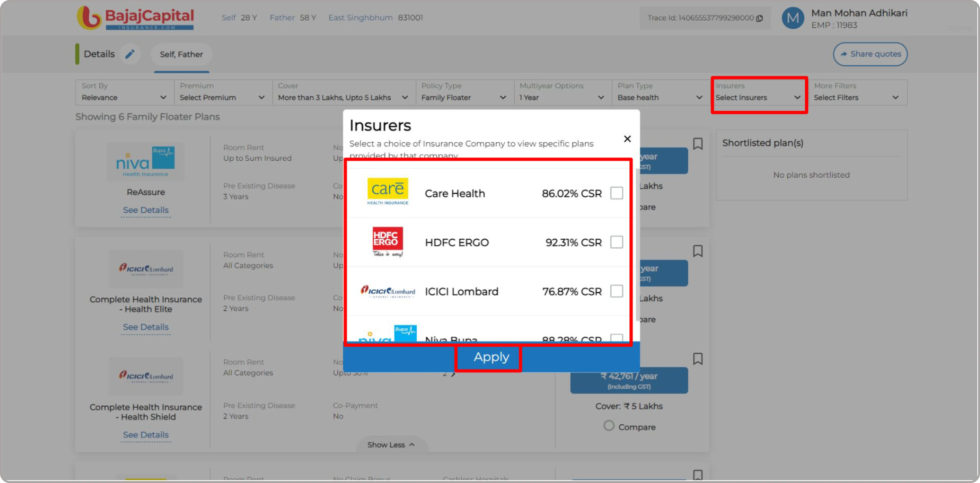The height and width of the screenshot is (483, 980).
Task: Click ICICI Lombard logo on Health Elite card
Action: [x=146, y=269]
